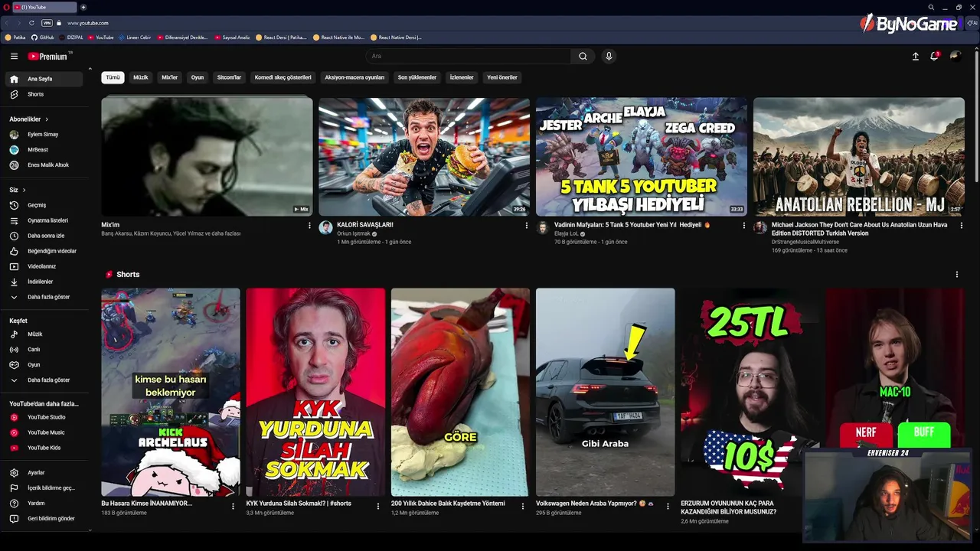The height and width of the screenshot is (551, 980).
Task: Select the Tümü filter chip
Action: [x=113, y=77]
